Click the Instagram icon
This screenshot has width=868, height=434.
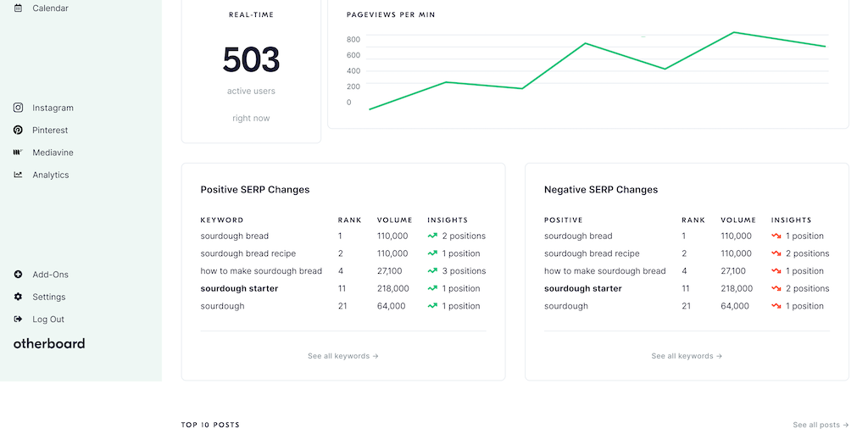(18, 108)
